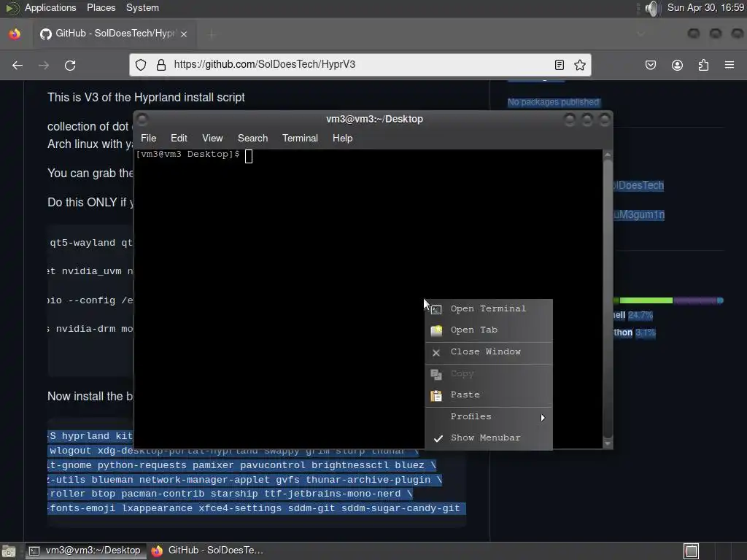Click the terminal window menu button top-left
This screenshot has width=747, height=560.
(x=142, y=120)
